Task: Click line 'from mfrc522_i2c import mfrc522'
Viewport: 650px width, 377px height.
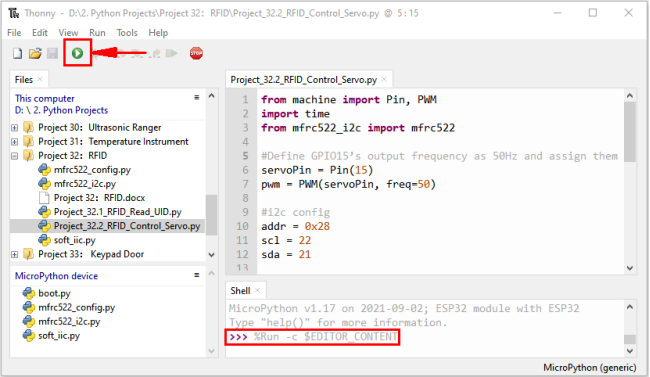Action: pyautogui.click(x=358, y=128)
